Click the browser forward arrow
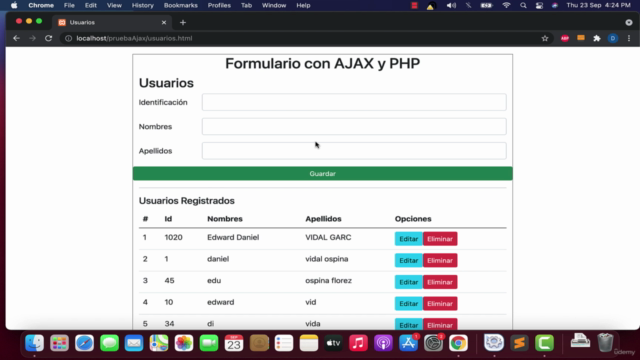640x360 pixels. coord(32,38)
